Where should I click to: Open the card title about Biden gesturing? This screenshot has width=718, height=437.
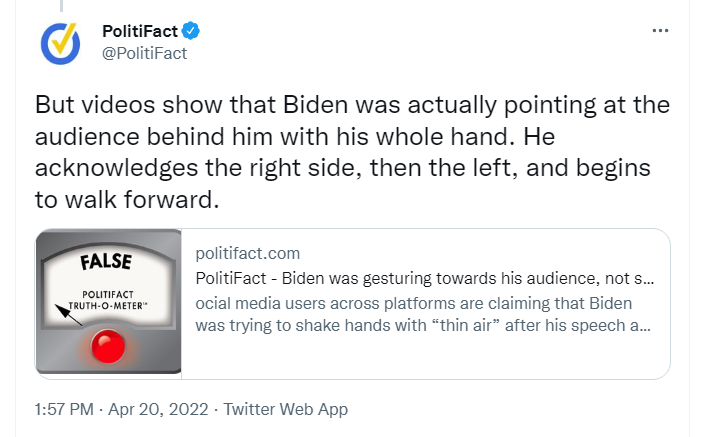424,278
